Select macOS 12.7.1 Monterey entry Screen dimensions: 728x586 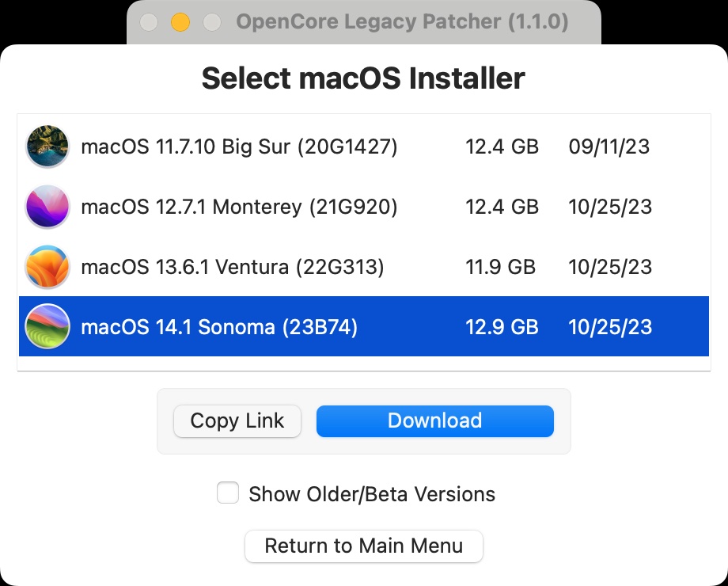[364, 207]
